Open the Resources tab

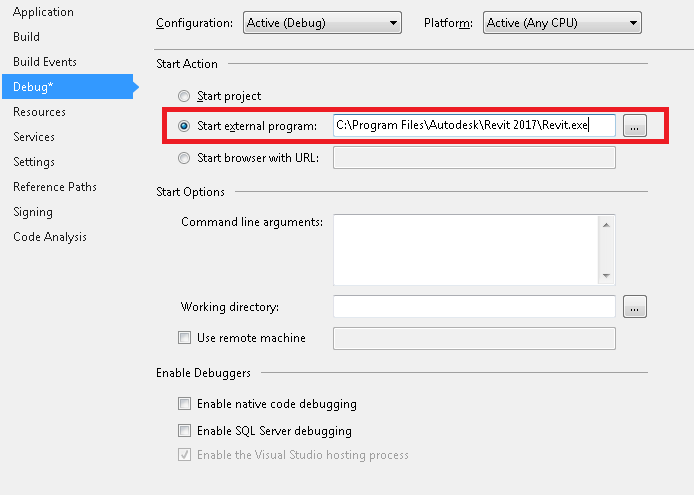39,112
